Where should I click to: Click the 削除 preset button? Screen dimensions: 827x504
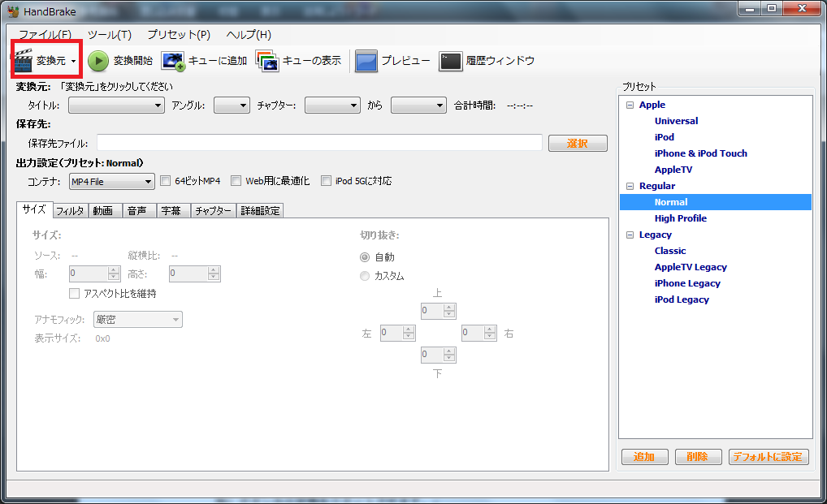click(698, 457)
